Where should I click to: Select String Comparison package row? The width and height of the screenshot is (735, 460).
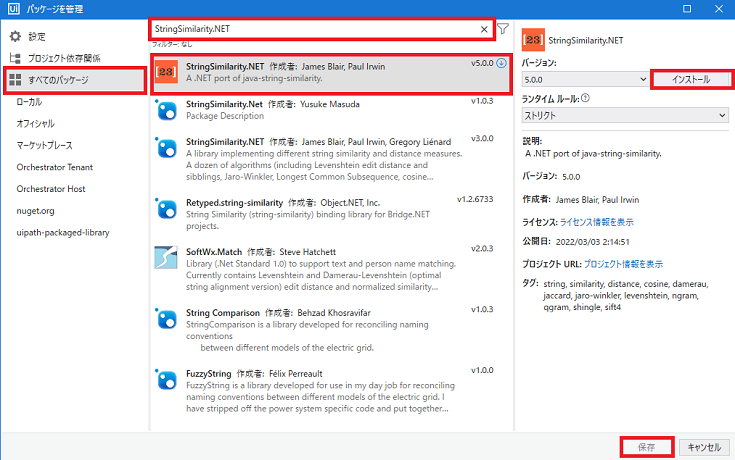pyautogui.click(x=331, y=330)
